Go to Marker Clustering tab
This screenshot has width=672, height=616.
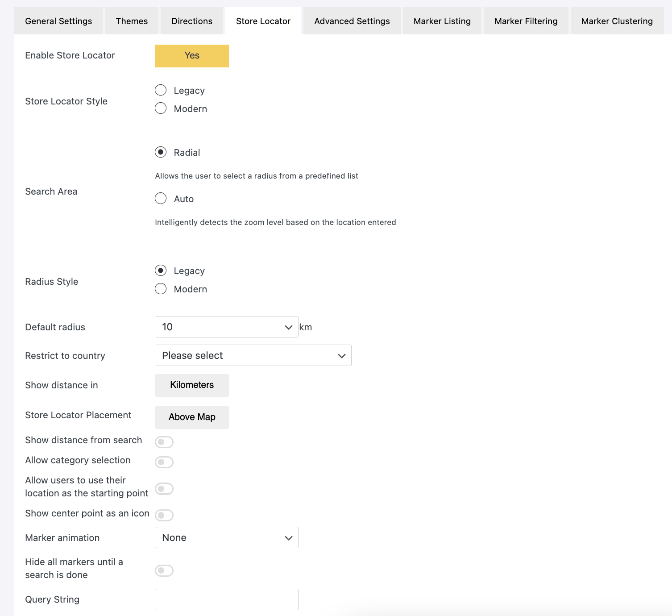point(617,21)
